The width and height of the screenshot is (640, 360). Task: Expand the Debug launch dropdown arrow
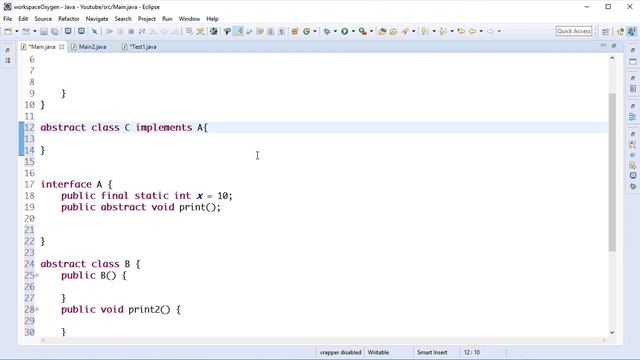click(x=335, y=31)
